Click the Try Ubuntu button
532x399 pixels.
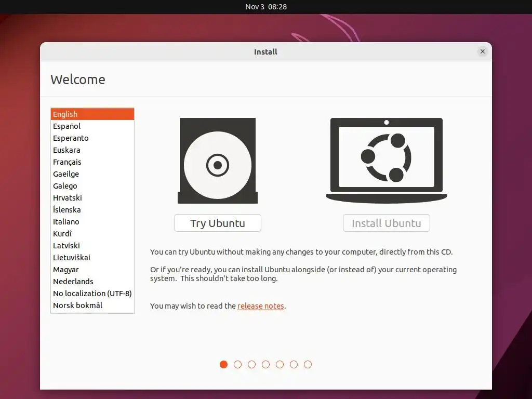pos(218,223)
